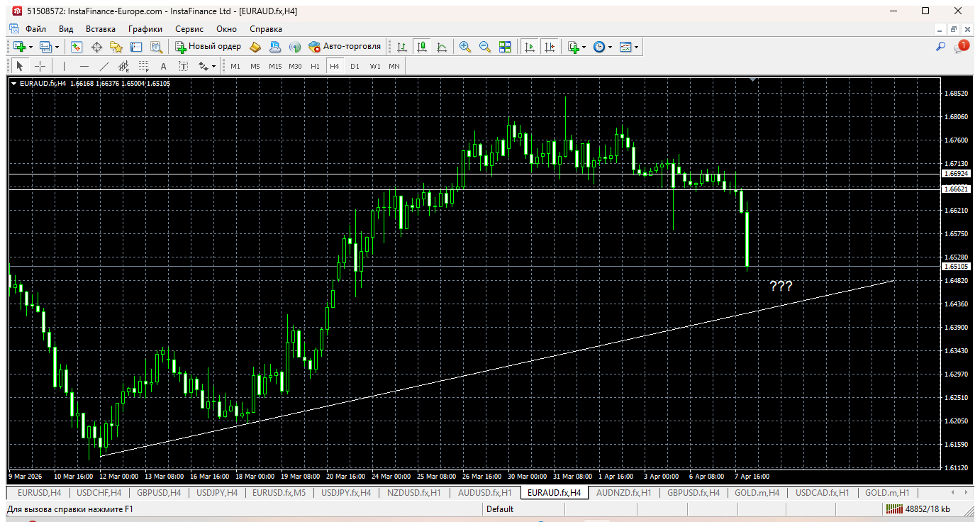Screen dimensions: 980x522
Task: Select the horizontal line drawing tool
Action: pos(85,65)
